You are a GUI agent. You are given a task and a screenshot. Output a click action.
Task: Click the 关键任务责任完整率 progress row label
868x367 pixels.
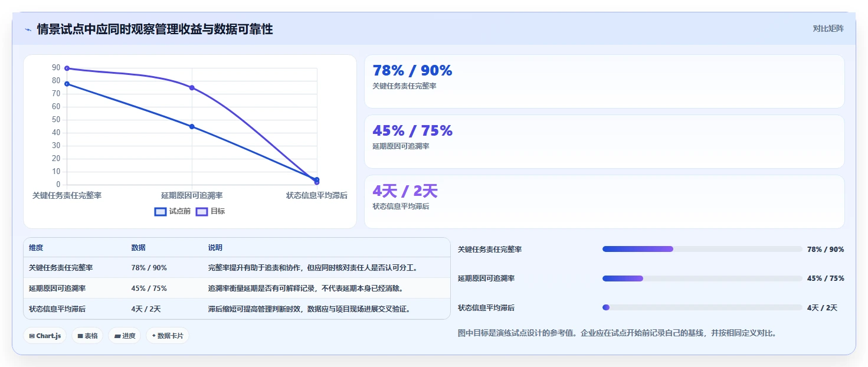click(490, 250)
